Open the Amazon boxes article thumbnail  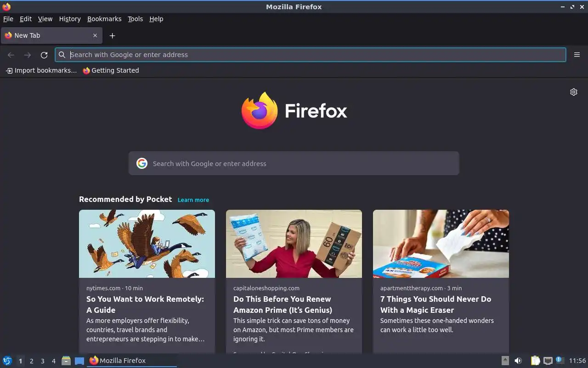[x=294, y=244]
